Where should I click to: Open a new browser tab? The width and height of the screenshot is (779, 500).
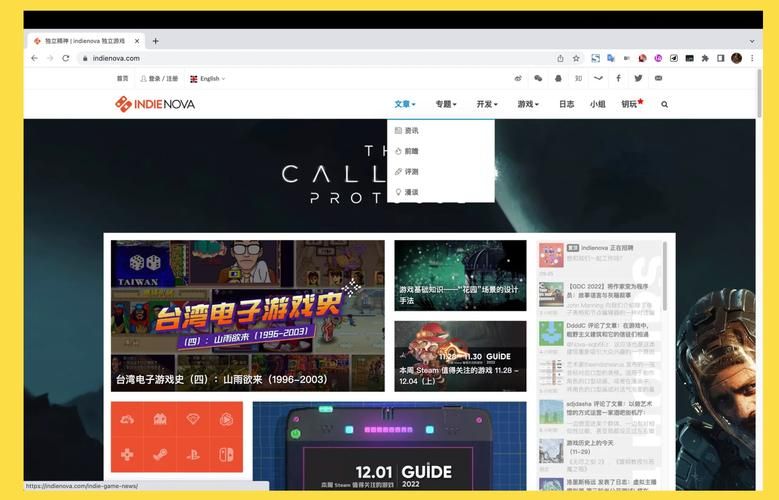[x=156, y=41]
